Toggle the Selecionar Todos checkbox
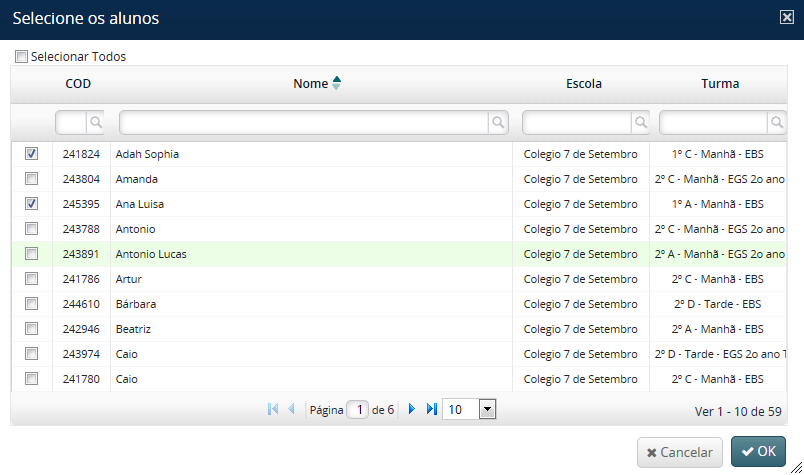This screenshot has height=475, width=804. click(x=21, y=57)
